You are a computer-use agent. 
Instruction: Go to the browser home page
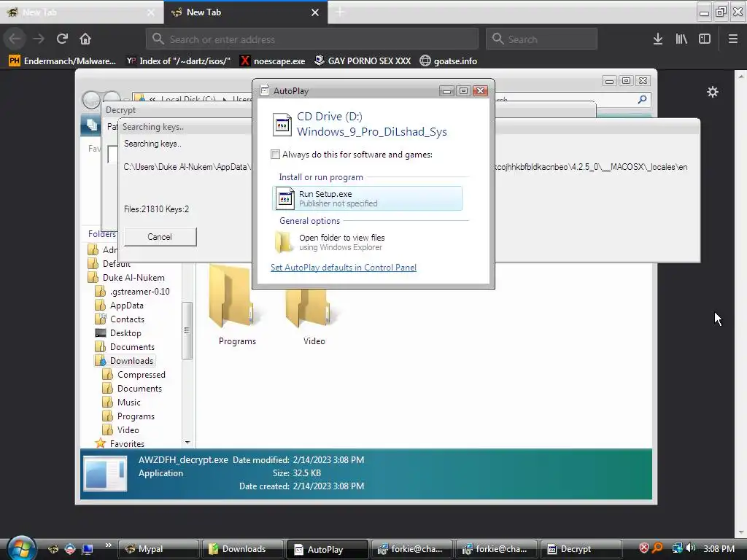coord(85,39)
